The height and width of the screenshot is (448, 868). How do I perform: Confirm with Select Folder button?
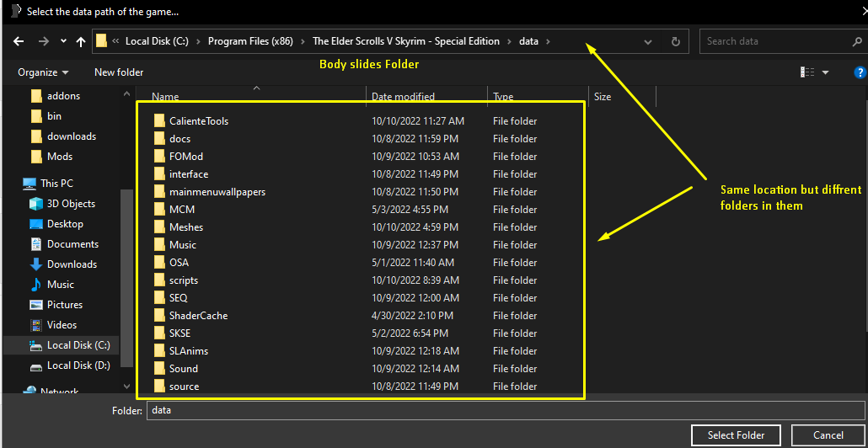pos(736,435)
